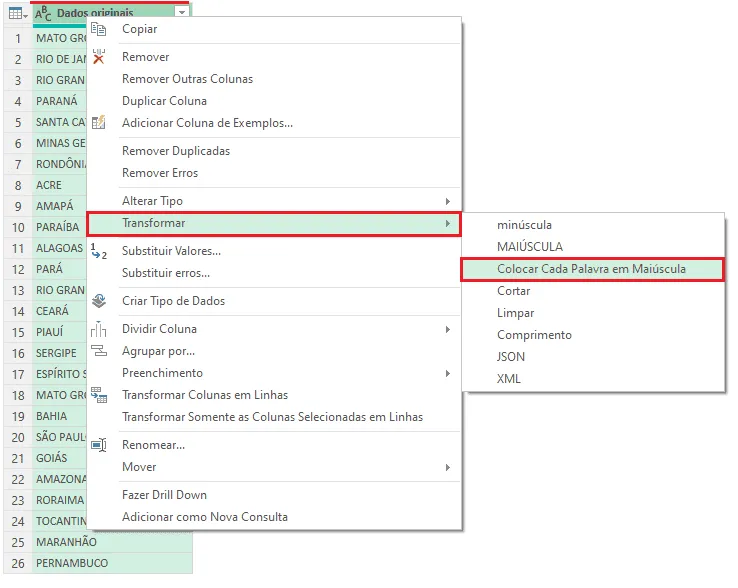Open the table icon menu at top-left corner

pyautogui.click(x=18, y=14)
